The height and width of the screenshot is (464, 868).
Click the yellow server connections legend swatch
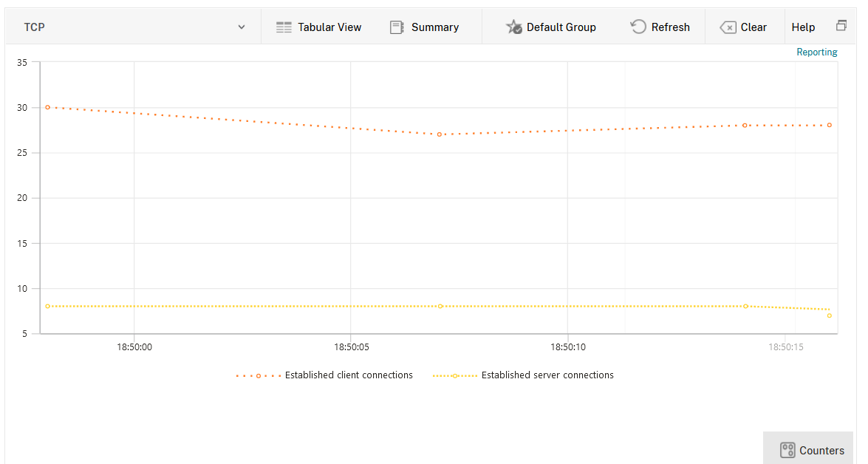click(455, 375)
